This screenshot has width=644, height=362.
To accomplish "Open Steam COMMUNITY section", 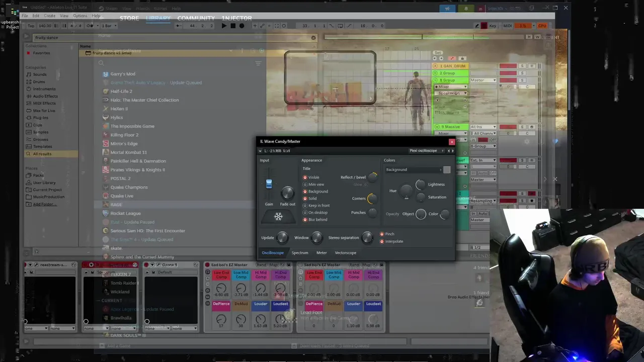I will pos(196,18).
